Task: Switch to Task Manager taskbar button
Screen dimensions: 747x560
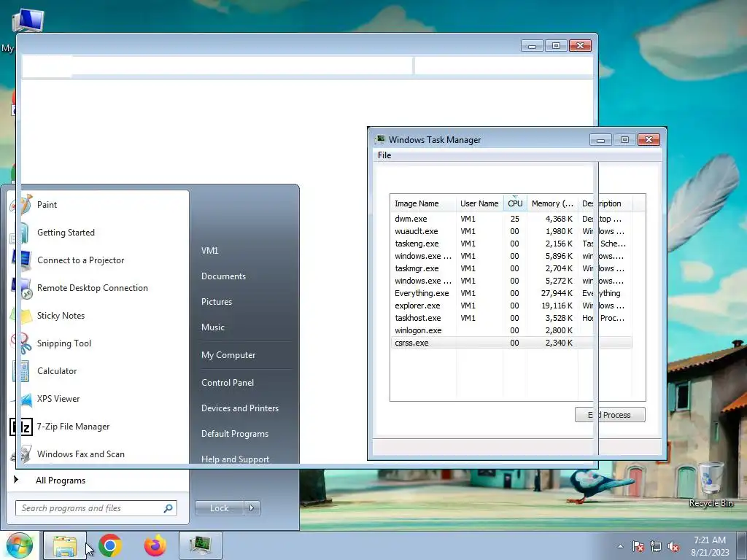Action: (201, 545)
